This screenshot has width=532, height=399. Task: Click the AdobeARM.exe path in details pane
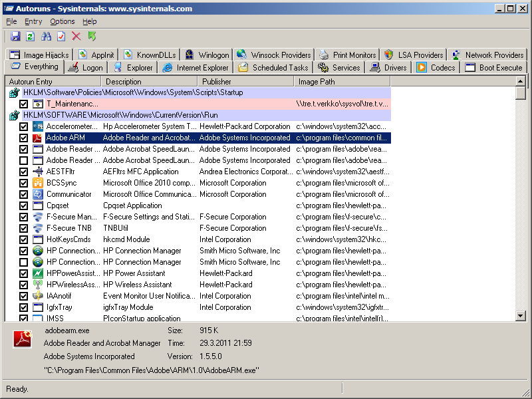click(152, 370)
